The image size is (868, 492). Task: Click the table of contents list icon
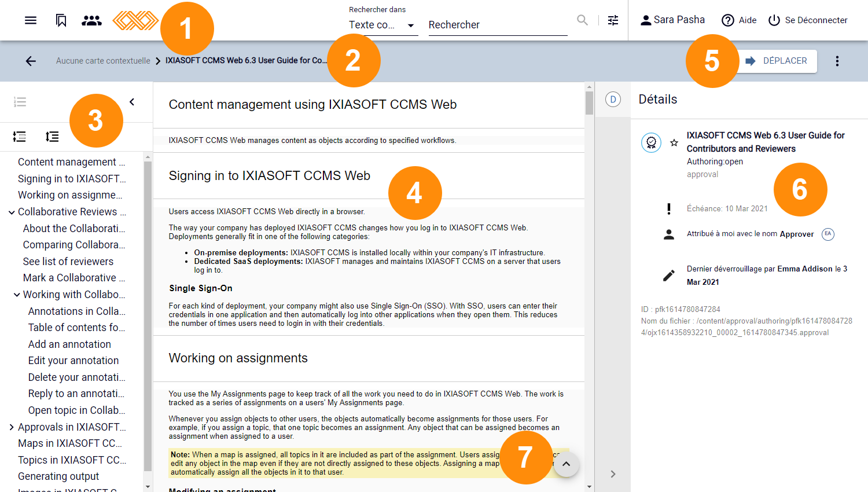[x=20, y=102]
